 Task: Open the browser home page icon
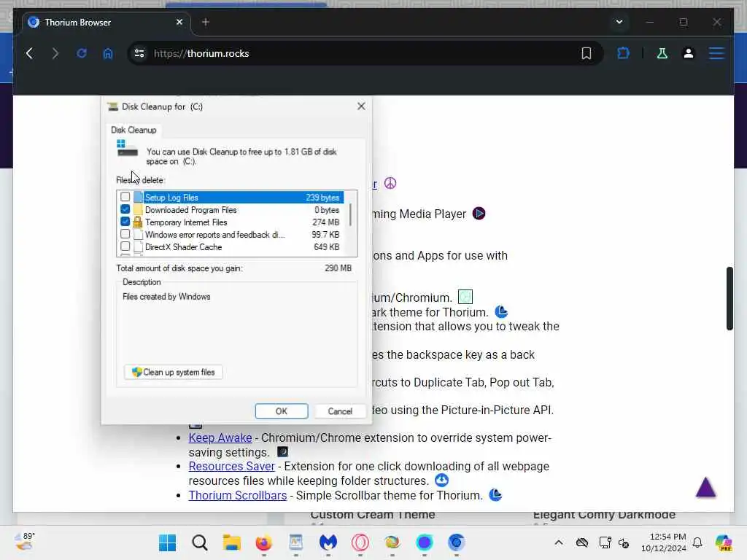[x=108, y=53]
